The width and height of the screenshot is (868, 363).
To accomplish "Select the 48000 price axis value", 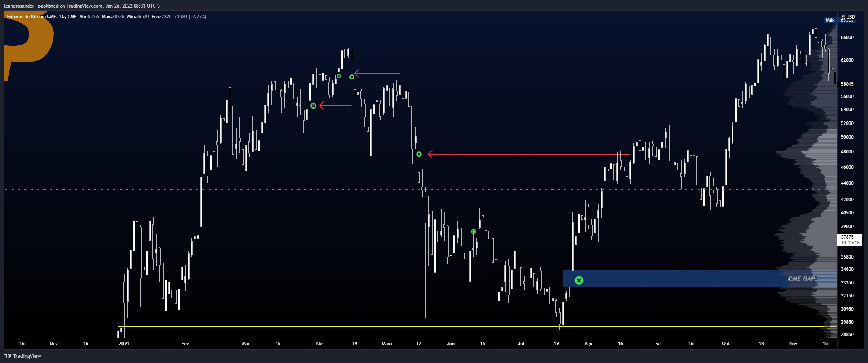I will pos(847,152).
